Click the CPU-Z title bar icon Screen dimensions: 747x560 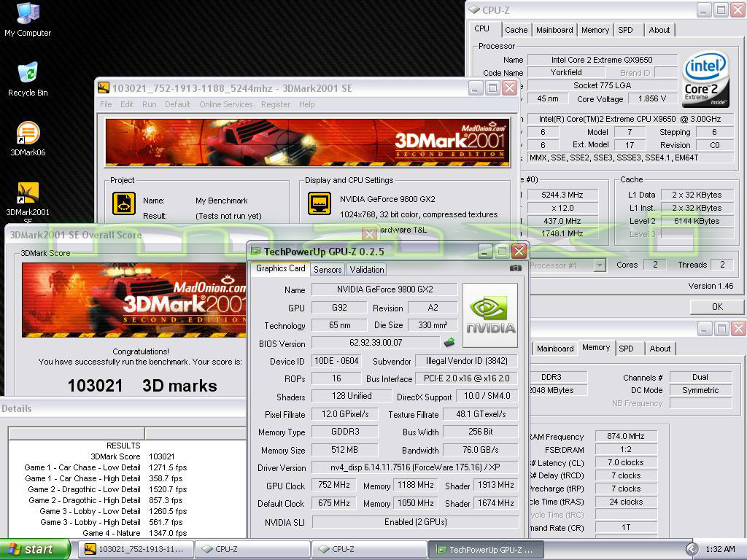[474, 9]
